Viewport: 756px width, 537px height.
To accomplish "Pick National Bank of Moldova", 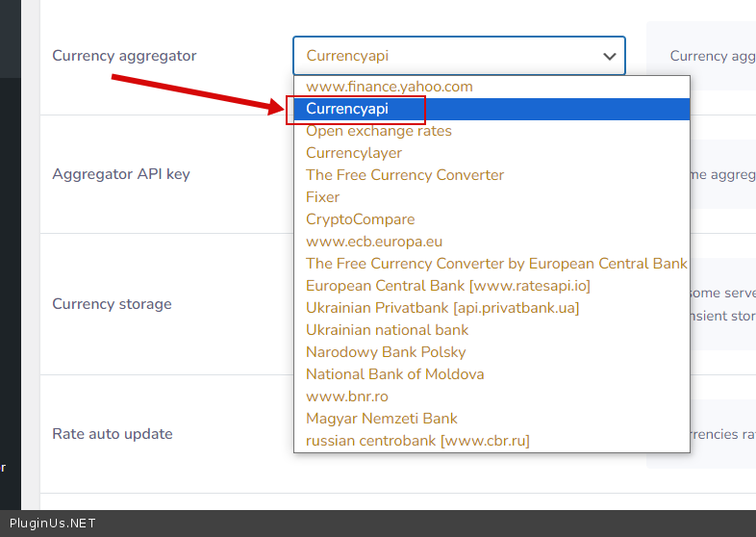I will tap(395, 374).
